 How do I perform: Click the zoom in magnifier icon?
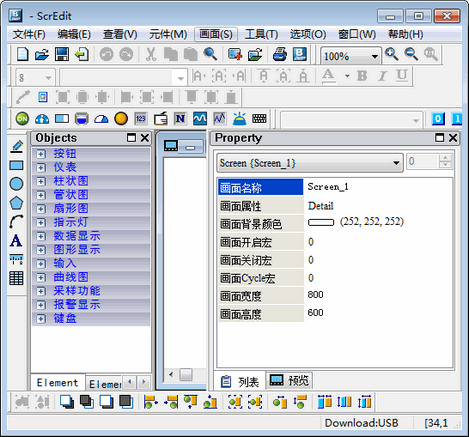391,54
